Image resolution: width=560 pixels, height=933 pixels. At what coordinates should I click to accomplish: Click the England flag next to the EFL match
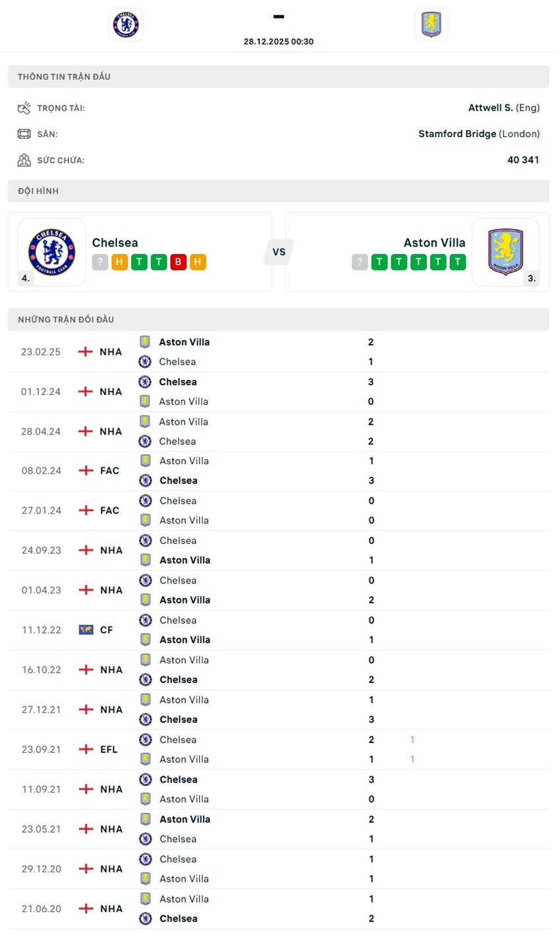86,749
